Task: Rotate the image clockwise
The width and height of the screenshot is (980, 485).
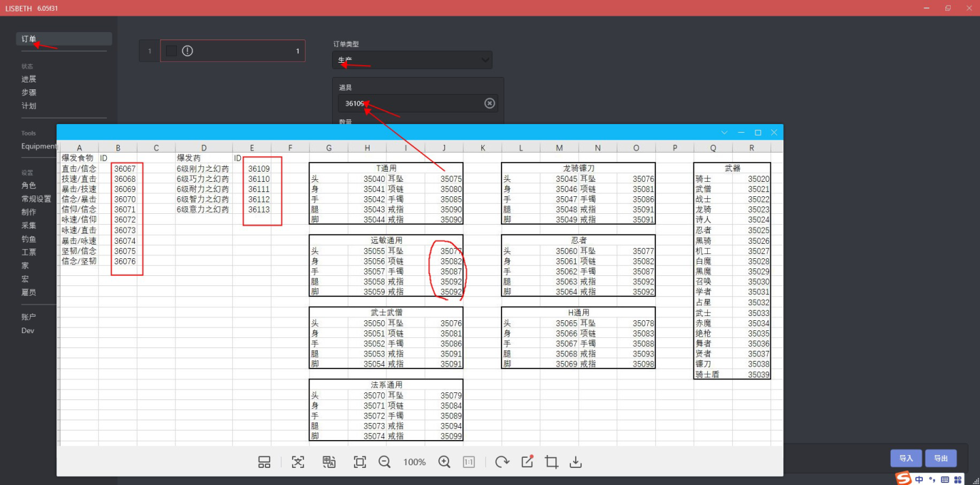Action: [x=502, y=462]
